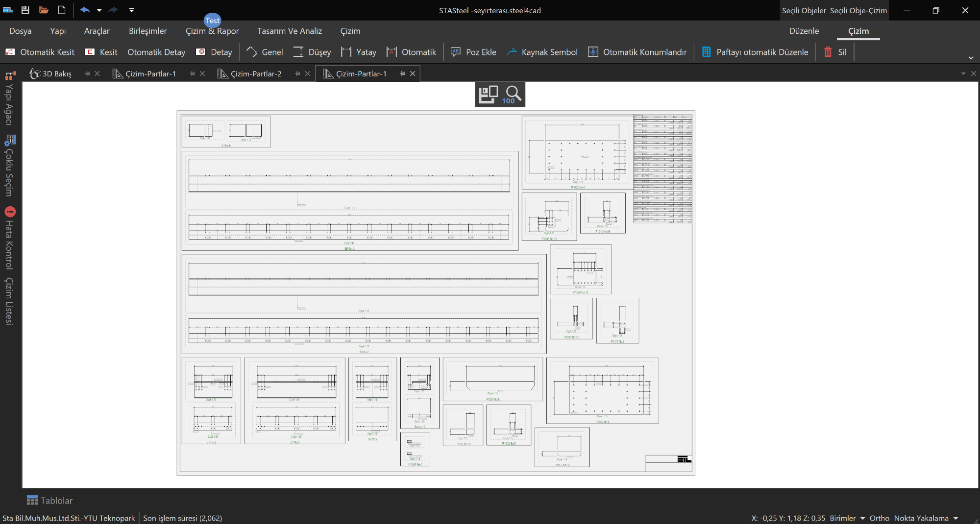The image size is (980, 524).
Task: Select the Otomatik Detay tool
Action: point(156,52)
